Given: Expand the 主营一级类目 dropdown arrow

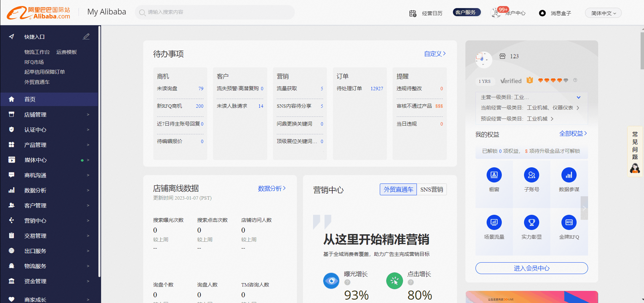Looking at the screenshot, I should tap(579, 97).
